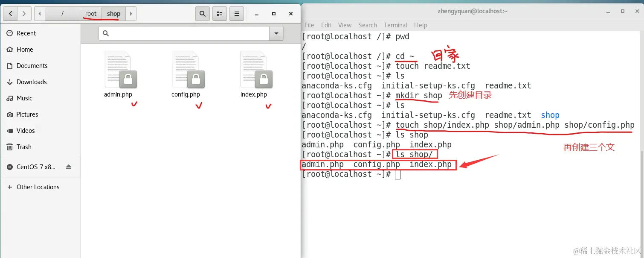Click the path bar right scroll arrow
Screen dimensions: 644x258
[131, 14]
